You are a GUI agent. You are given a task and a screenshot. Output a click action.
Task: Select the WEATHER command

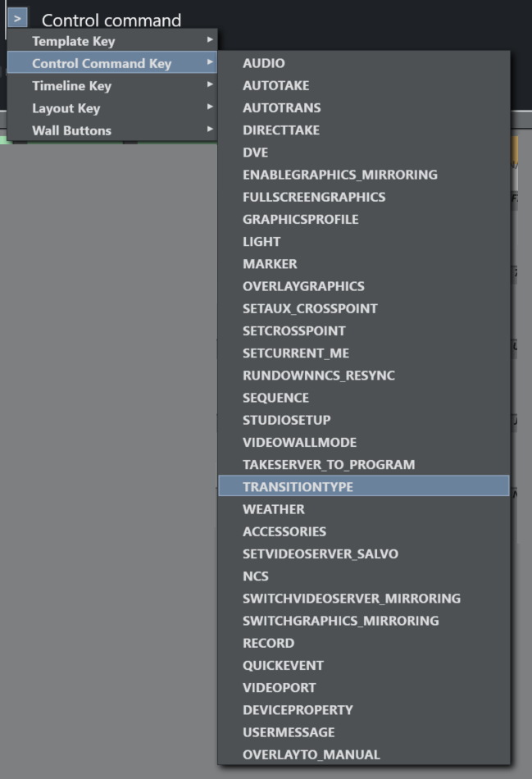(x=274, y=509)
